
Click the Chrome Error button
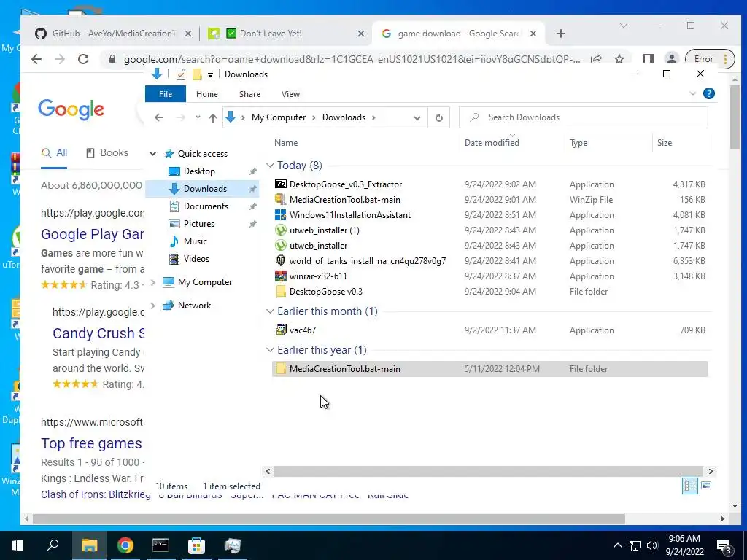[x=709, y=59]
